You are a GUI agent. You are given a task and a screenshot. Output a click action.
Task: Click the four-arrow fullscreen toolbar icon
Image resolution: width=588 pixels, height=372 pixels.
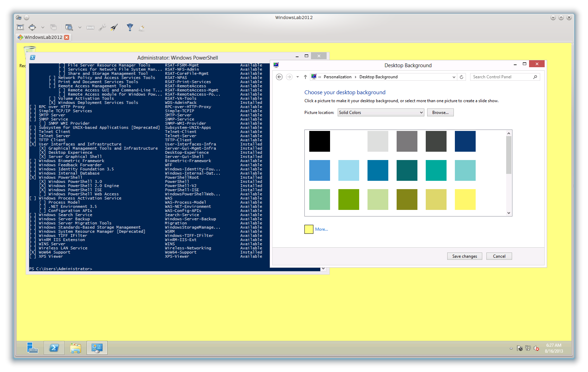32,27
